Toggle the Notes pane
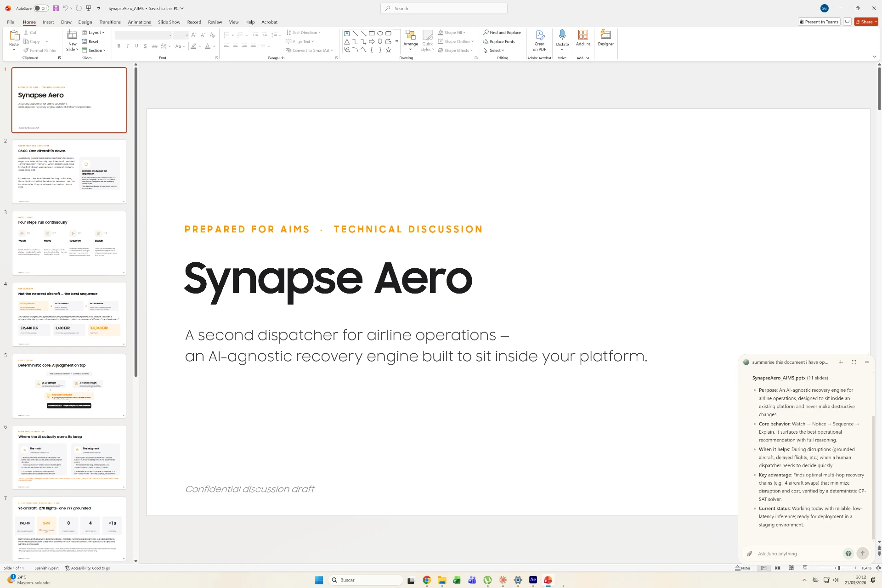 click(x=743, y=568)
